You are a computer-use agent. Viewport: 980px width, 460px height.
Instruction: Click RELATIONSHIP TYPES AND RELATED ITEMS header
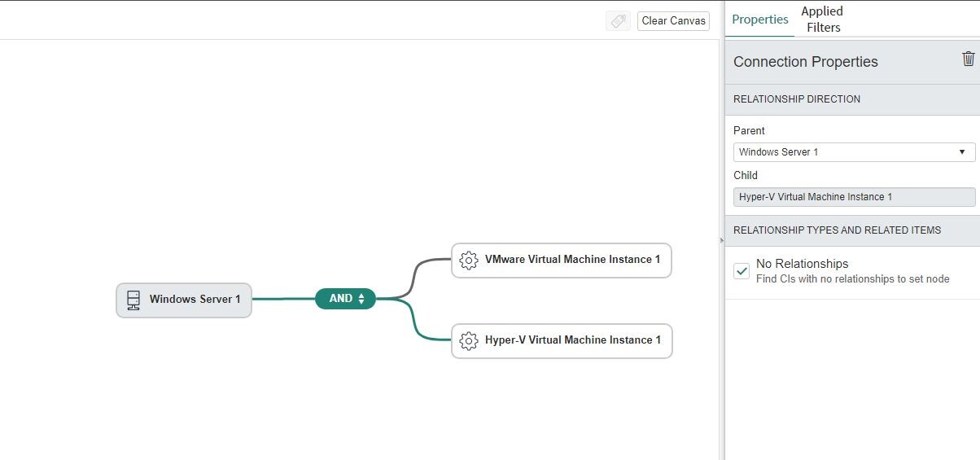[x=852, y=230]
